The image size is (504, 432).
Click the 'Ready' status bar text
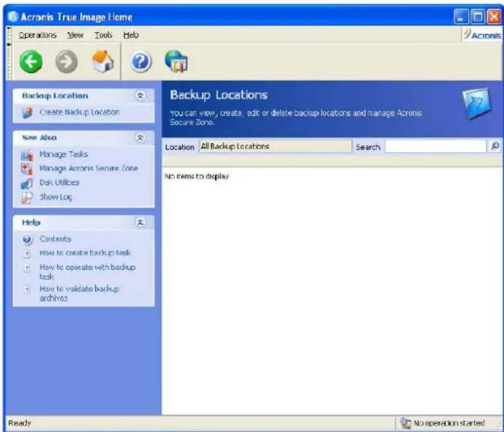click(19, 423)
